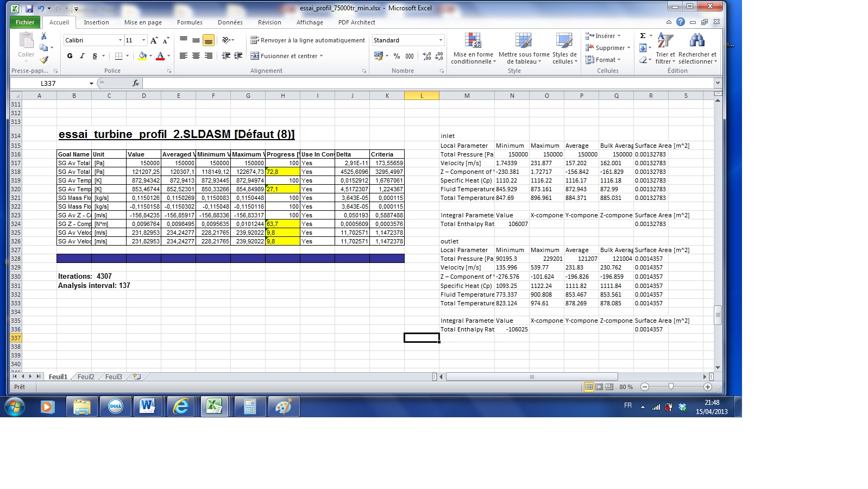Click the Clear eraser icon
Image resolution: width=868 pixels, height=489 pixels.
pyautogui.click(x=643, y=60)
